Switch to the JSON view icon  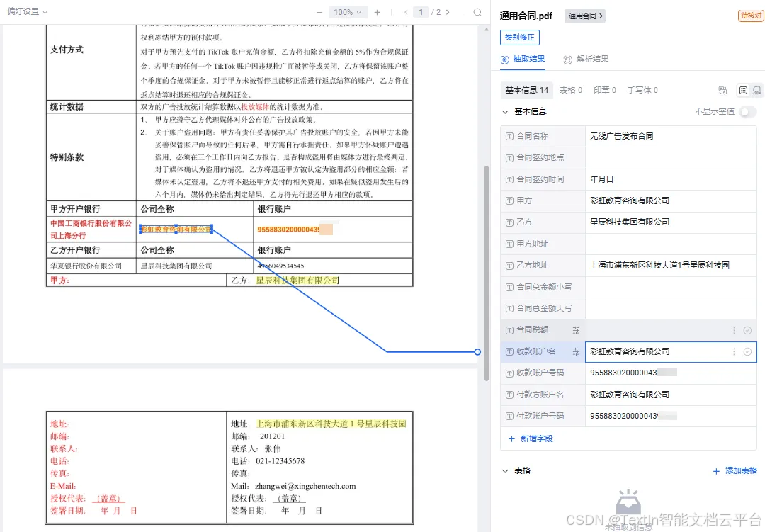point(756,90)
